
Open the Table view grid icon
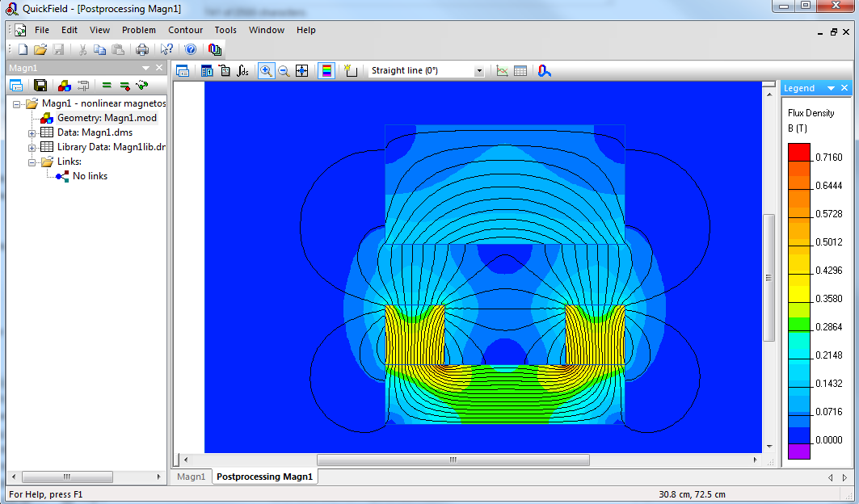520,70
